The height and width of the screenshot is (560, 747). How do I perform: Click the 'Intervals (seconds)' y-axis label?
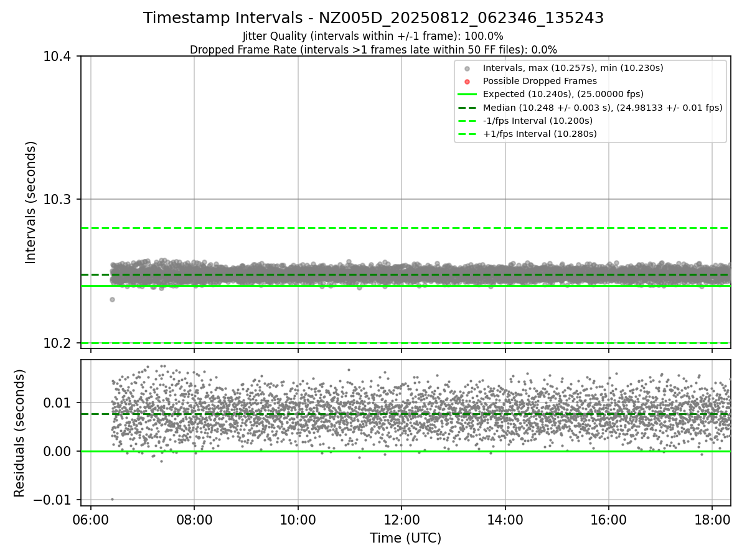point(31,202)
